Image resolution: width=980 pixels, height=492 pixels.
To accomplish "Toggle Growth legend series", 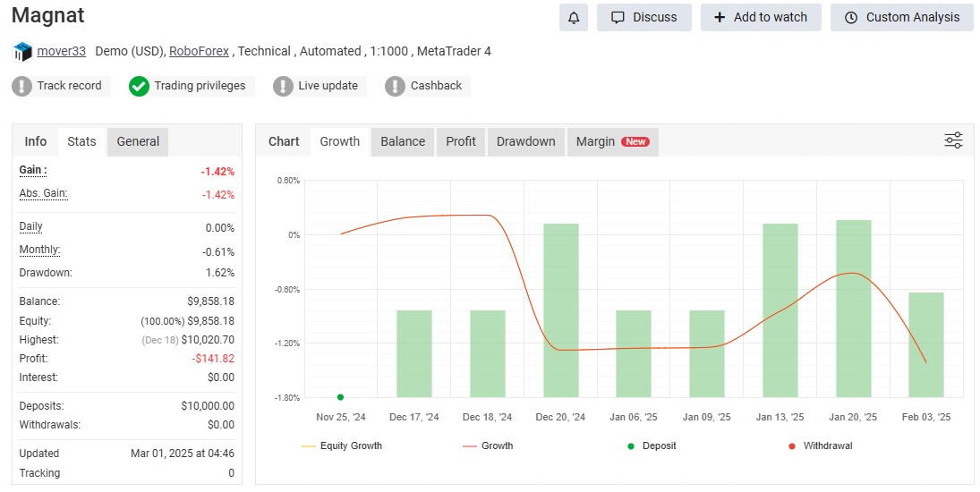I will [x=488, y=445].
